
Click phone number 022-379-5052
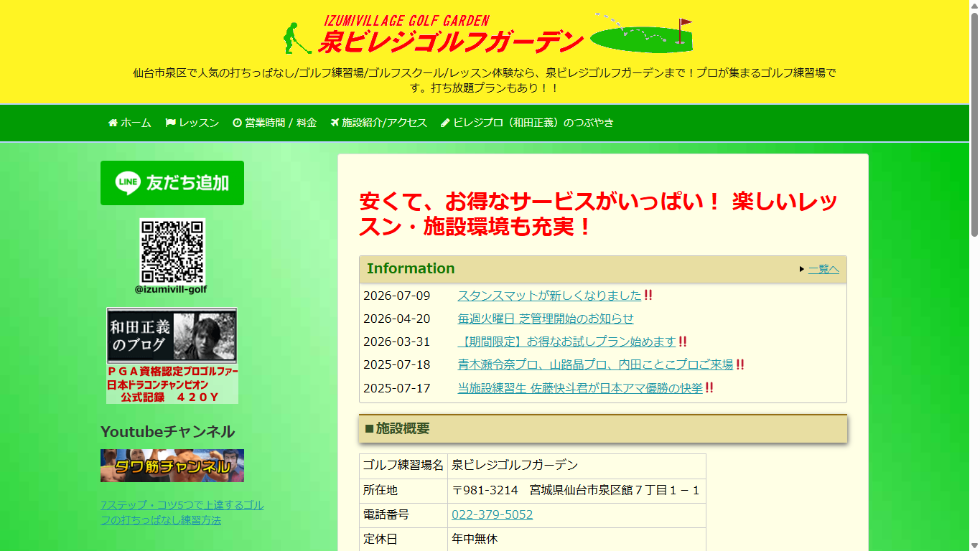click(x=493, y=514)
